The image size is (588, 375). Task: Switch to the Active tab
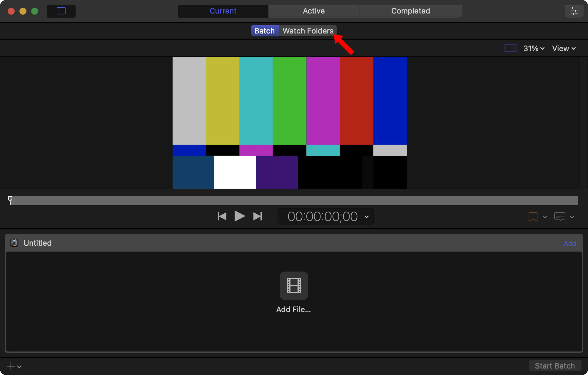coord(314,11)
